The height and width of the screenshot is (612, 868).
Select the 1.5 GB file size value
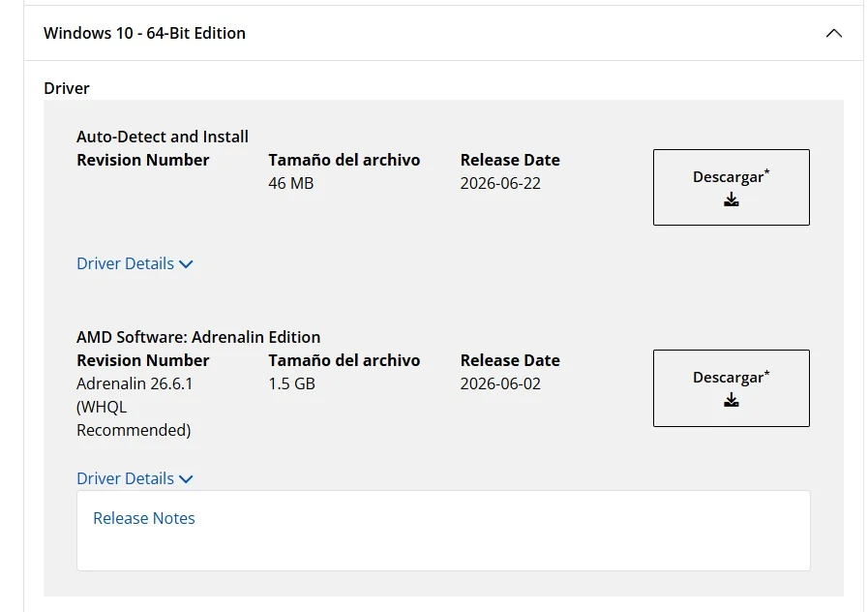[x=291, y=383]
